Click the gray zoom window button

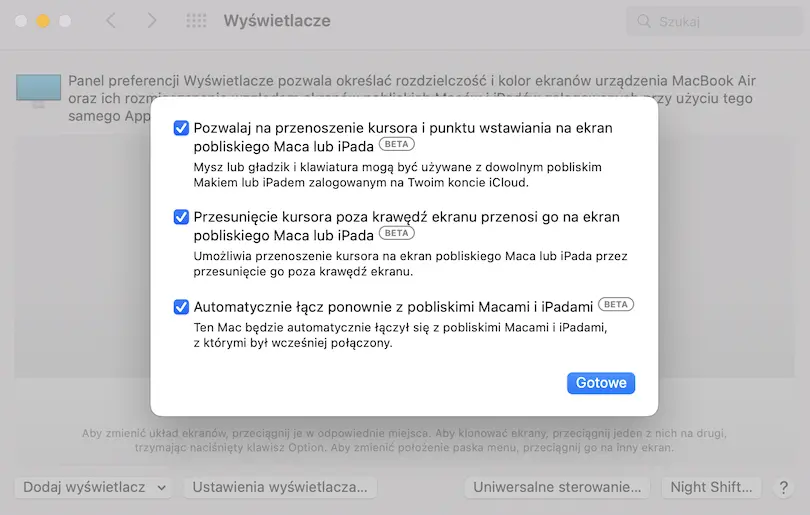(x=65, y=21)
